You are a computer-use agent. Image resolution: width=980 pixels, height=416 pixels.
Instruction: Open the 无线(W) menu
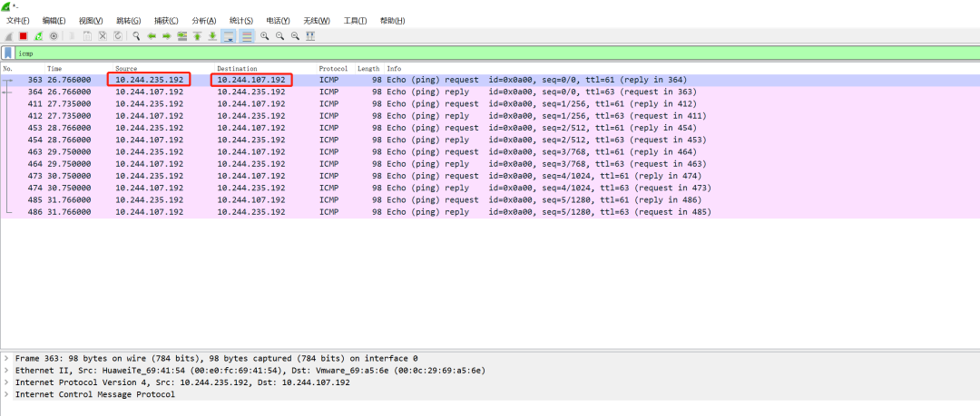pos(317,21)
